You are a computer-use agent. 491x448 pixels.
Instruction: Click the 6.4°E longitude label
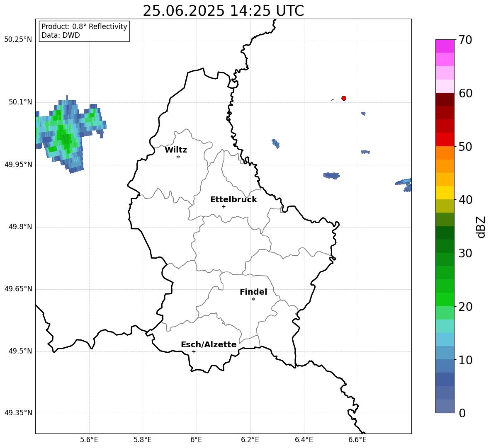304,440
